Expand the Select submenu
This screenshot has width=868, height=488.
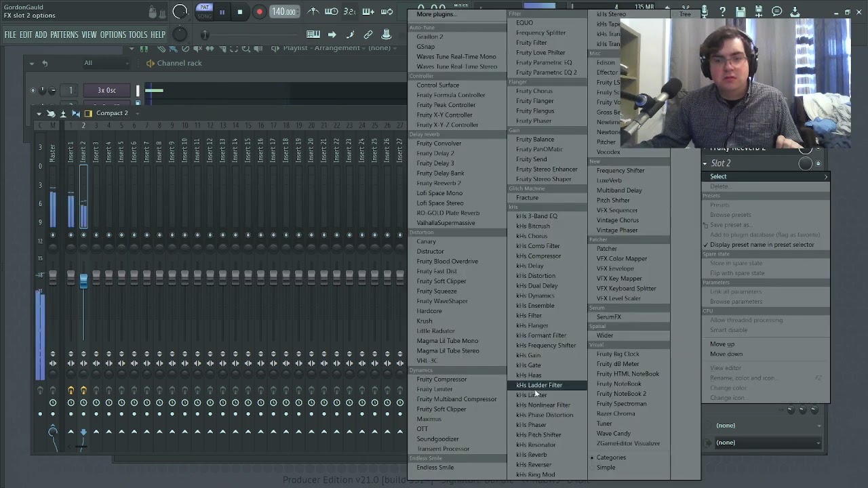766,176
